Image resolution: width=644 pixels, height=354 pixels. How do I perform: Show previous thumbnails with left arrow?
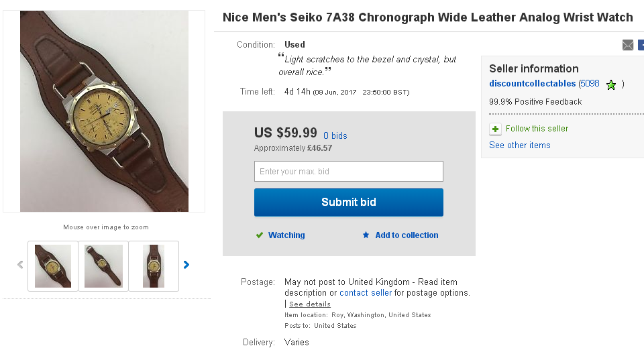(x=20, y=265)
